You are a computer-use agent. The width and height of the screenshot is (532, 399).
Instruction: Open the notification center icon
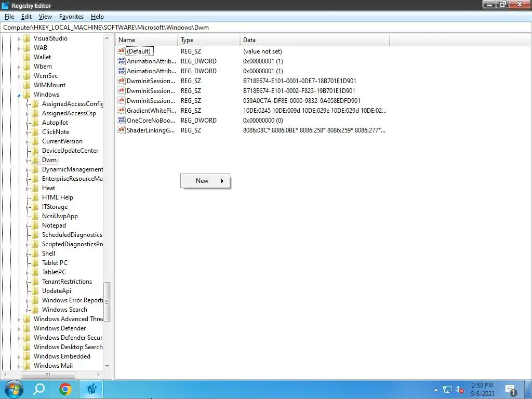510,390
